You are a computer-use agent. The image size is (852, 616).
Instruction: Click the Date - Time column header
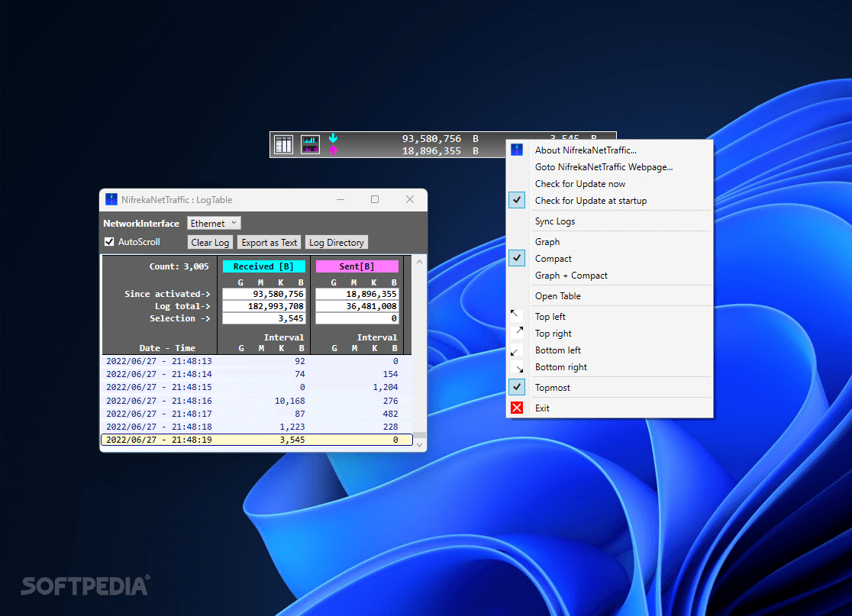[x=167, y=348]
